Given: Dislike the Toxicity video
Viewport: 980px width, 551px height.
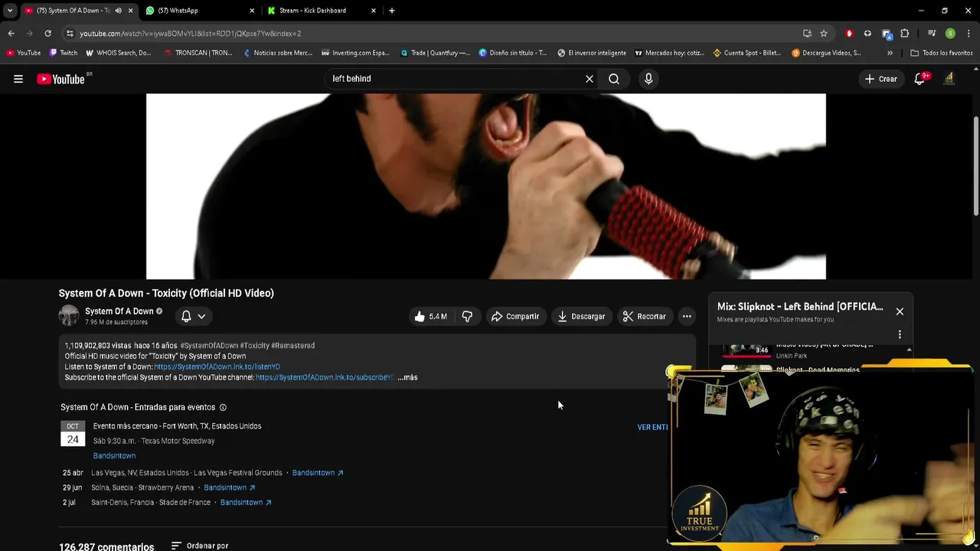Looking at the screenshot, I should [467, 316].
